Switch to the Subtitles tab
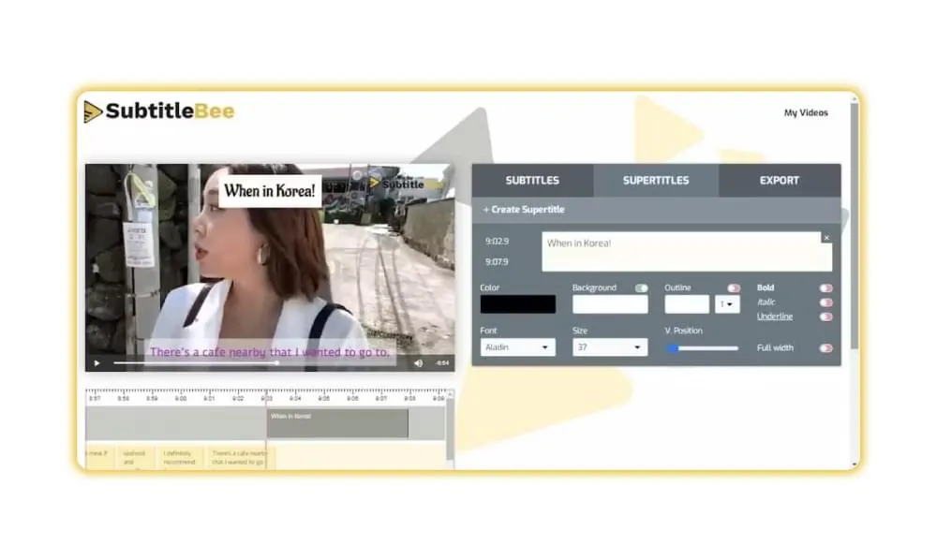This screenshot has width=937, height=560. click(532, 181)
